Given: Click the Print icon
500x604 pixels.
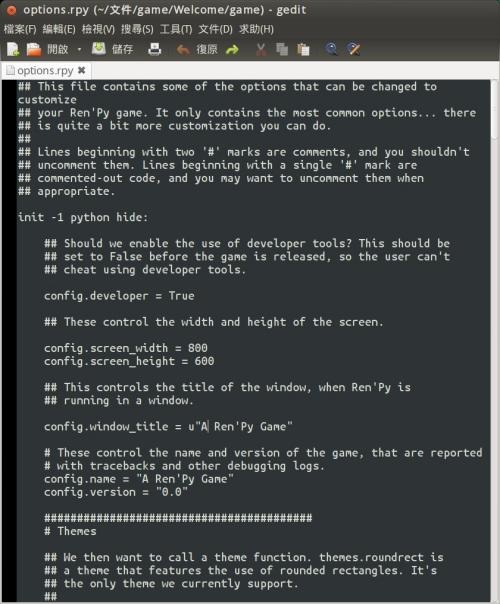Looking at the screenshot, I should (155, 49).
